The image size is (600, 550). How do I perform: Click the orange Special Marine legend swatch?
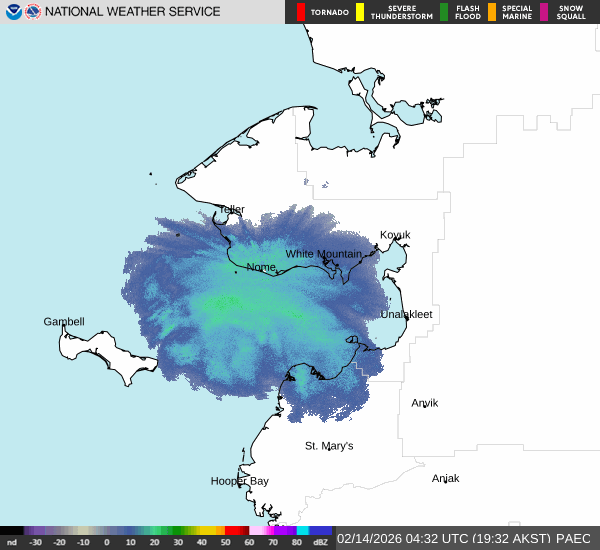492,12
